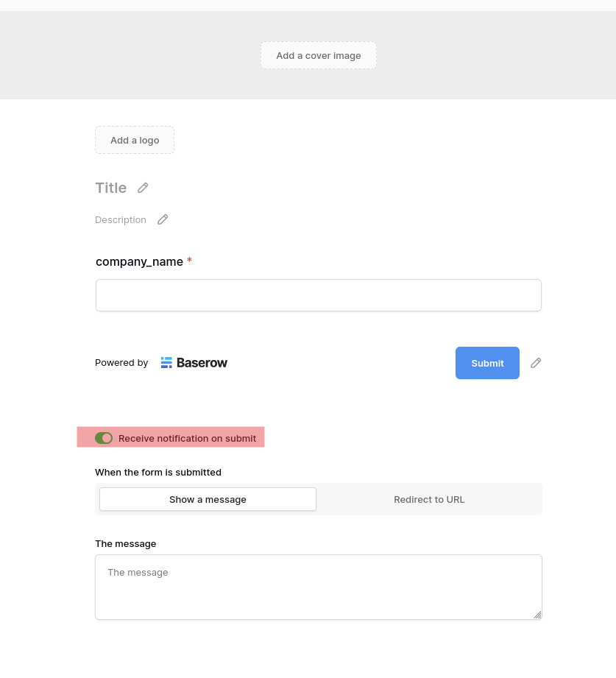Click the 'Powered by' text
The height and width of the screenshot is (678, 616).
point(121,362)
